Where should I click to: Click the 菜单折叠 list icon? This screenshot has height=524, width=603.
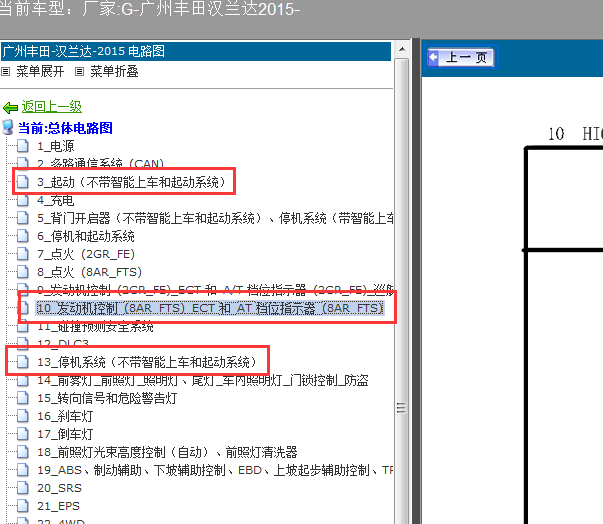[79, 72]
